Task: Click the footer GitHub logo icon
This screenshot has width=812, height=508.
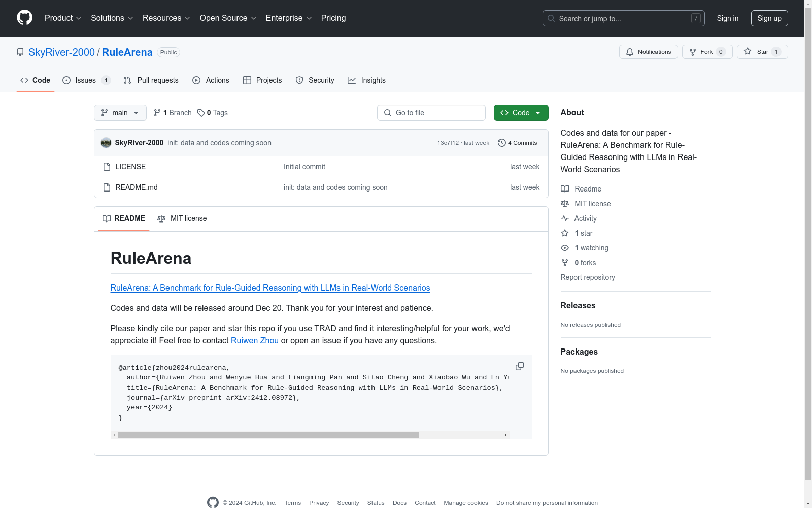Action: (x=213, y=502)
